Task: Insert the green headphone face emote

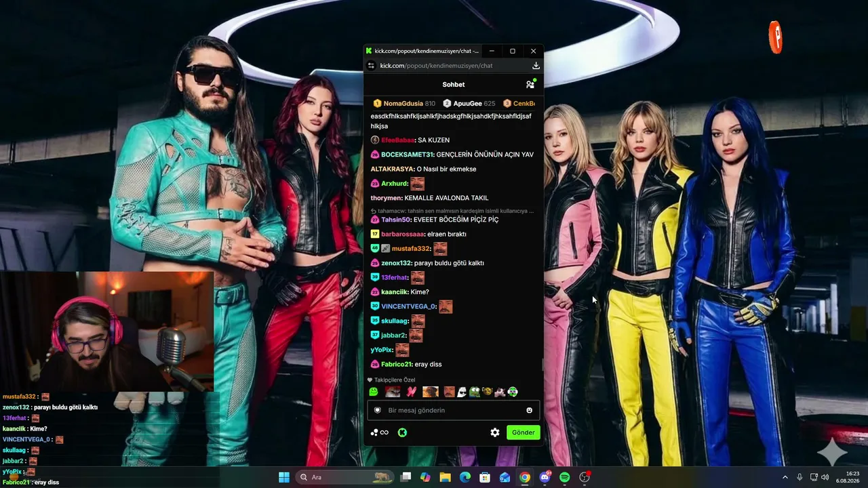Action: click(x=513, y=392)
